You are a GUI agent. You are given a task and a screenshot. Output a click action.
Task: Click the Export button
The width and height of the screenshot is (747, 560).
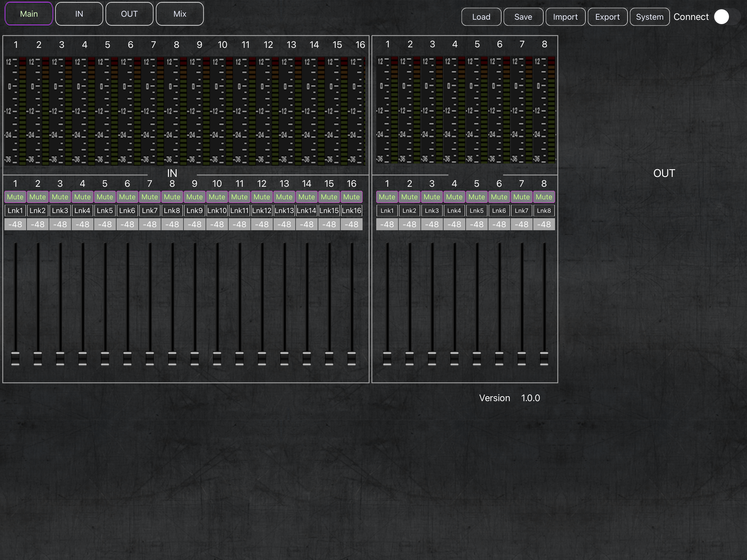click(x=607, y=17)
